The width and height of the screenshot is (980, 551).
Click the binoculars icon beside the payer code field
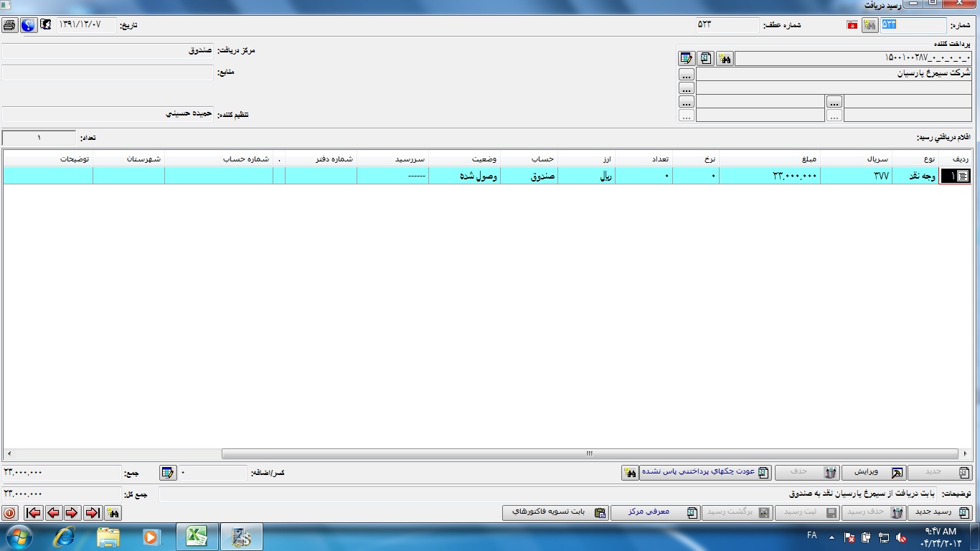[x=725, y=59]
